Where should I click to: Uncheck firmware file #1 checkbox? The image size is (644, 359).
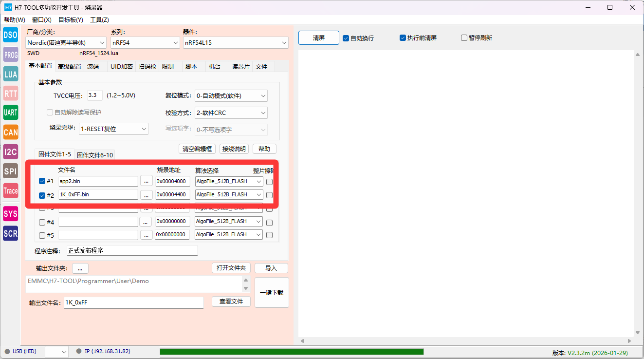tap(42, 181)
